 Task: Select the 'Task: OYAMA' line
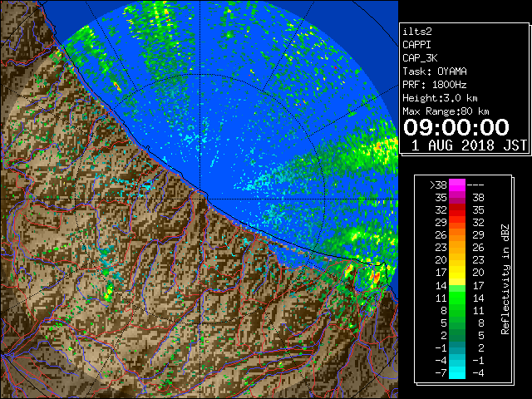tap(435, 71)
